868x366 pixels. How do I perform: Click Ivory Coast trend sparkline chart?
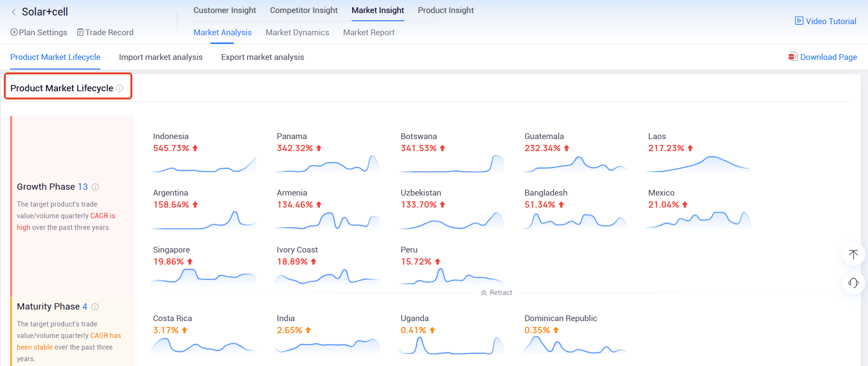coord(327,277)
